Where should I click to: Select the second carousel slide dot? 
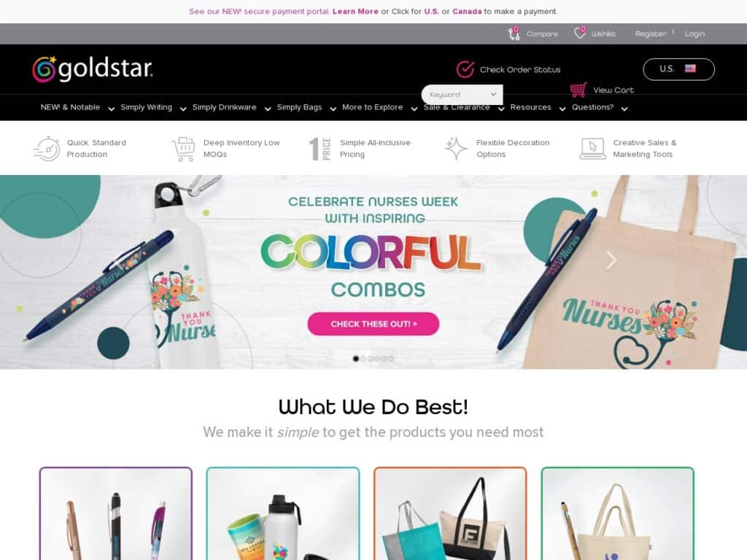point(363,359)
